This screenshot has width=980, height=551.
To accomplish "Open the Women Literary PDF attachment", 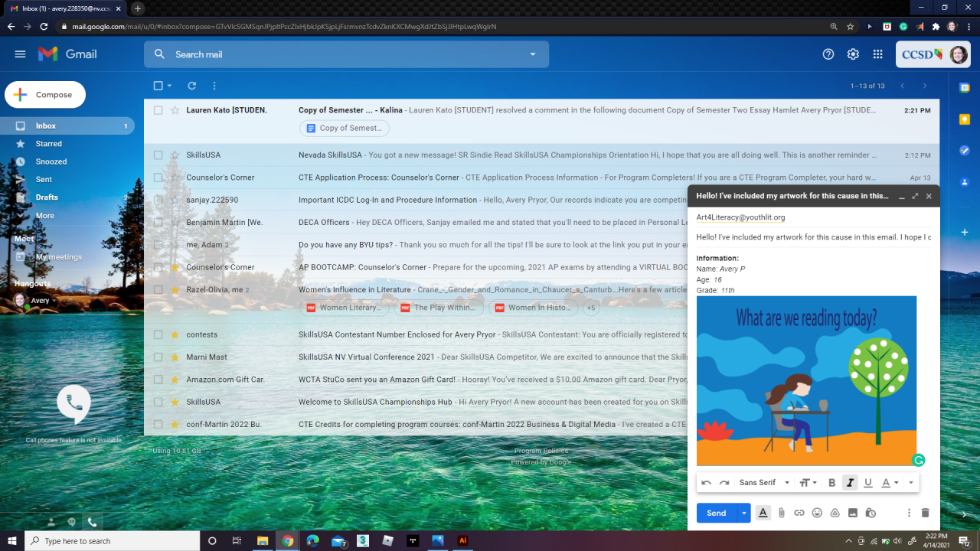I will (x=345, y=308).
